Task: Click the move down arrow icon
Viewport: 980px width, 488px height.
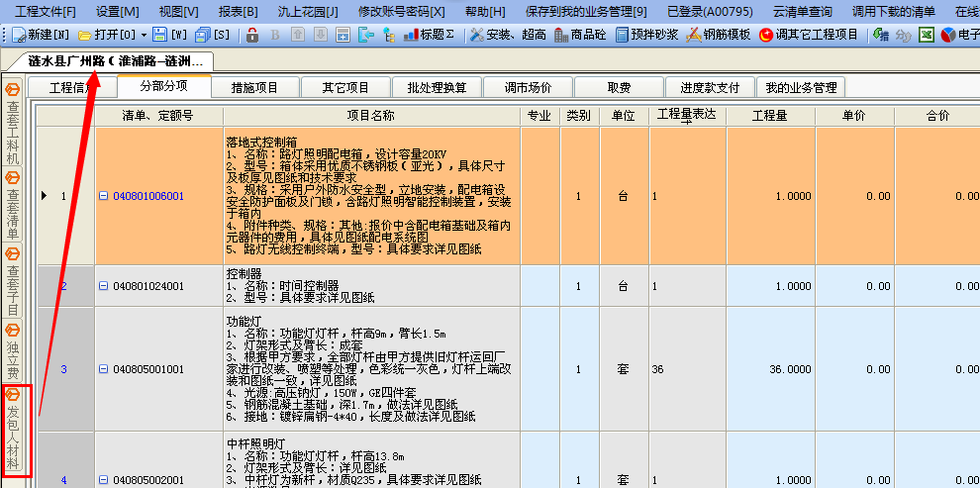Action: tap(320, 35)
